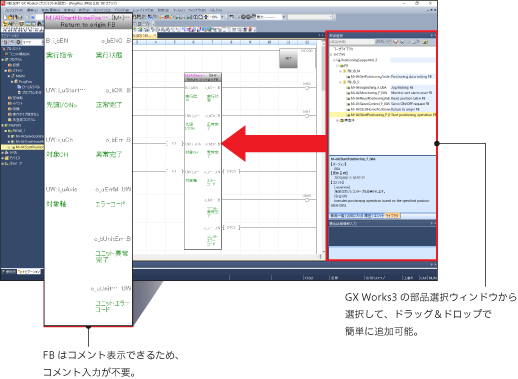The image size is (518, 379).
Task: Select the highlighted M+RJ StartPositioning item in Navigation
Action: pyautogui.click(x=23, y=147)
